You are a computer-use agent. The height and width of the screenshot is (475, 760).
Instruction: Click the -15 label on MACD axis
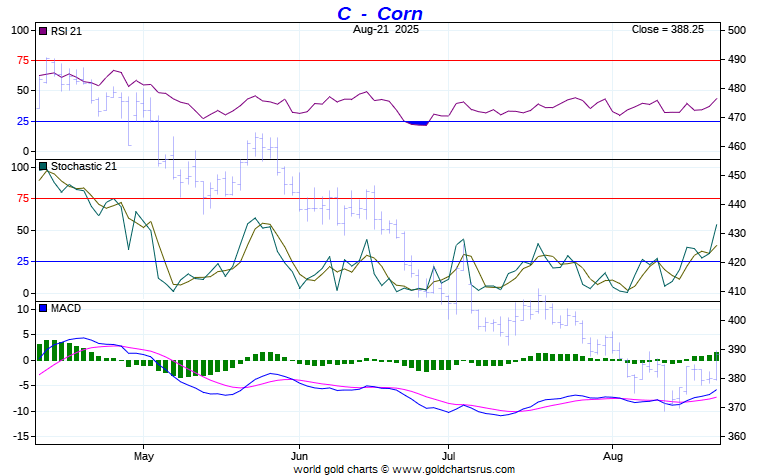tap(21, 436)
